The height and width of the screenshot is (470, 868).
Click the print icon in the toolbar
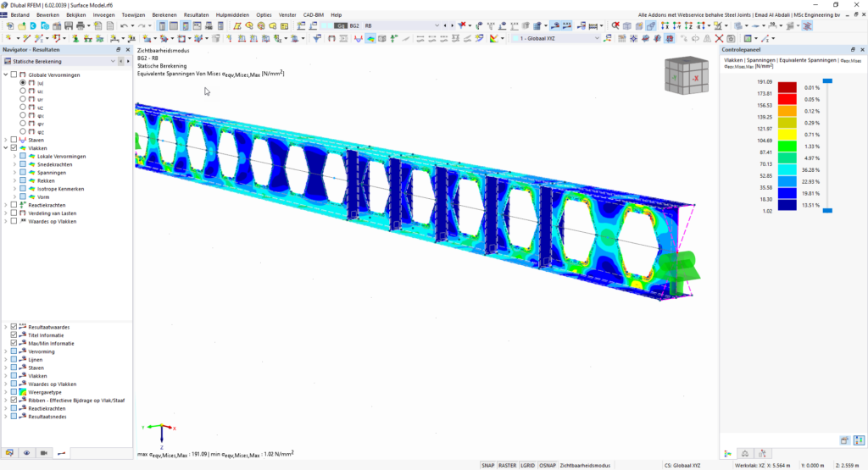coord(81,26)
